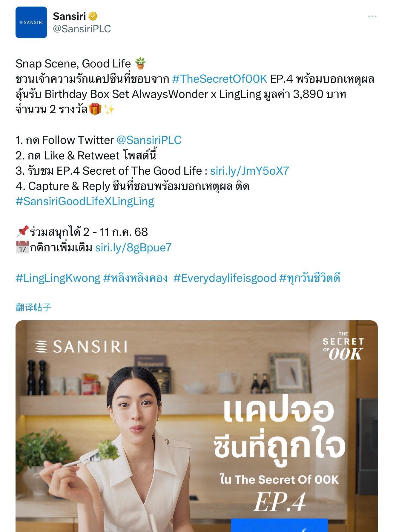Open the #หลิงหลิงคอง hashtag

point(135,278)
